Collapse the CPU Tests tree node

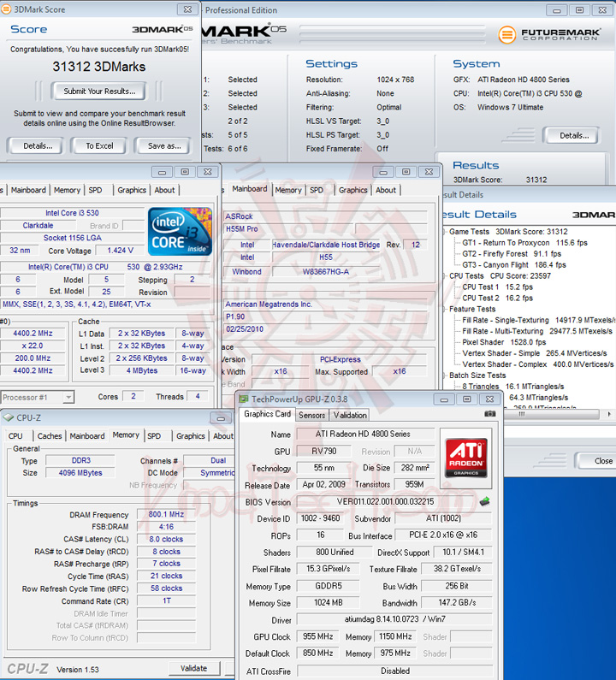(x=445, y=275)
